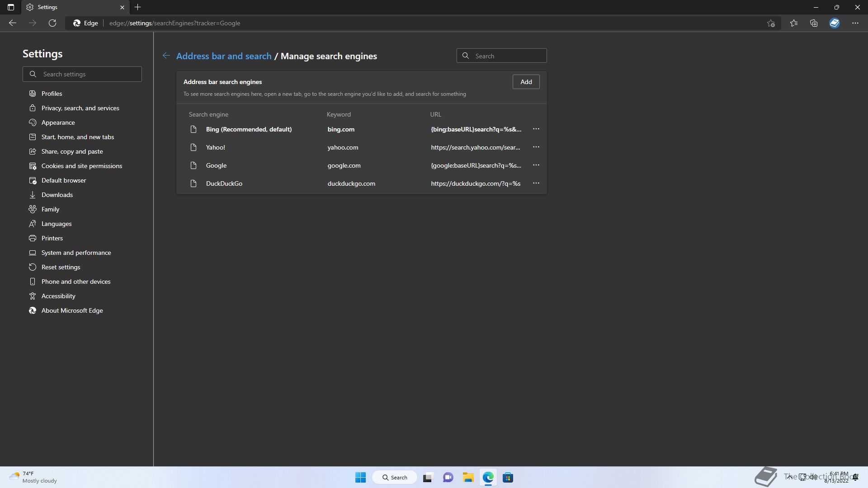The image size is (868, 488).
Task: Select the Yahoo search URL text
Action: (x=476, y=147)
